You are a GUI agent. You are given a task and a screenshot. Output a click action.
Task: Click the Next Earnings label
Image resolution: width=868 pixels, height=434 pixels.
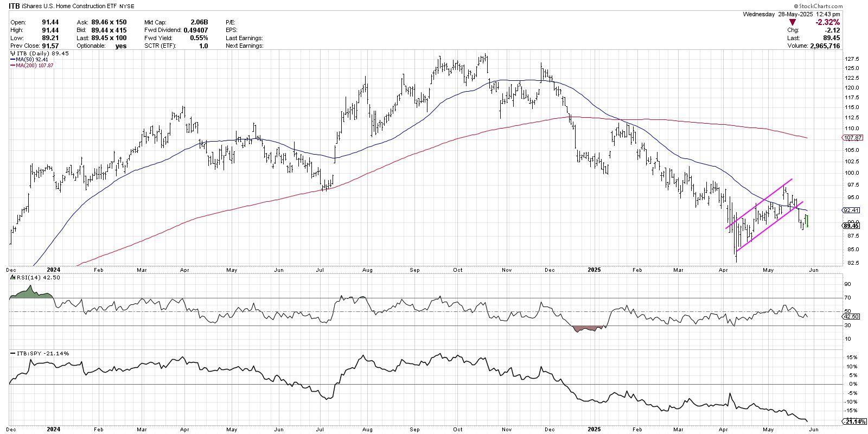coord(244,46)
